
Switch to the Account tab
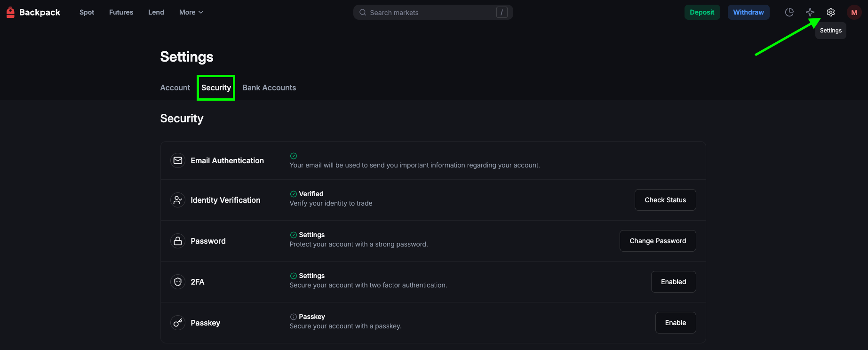(175, 87)
